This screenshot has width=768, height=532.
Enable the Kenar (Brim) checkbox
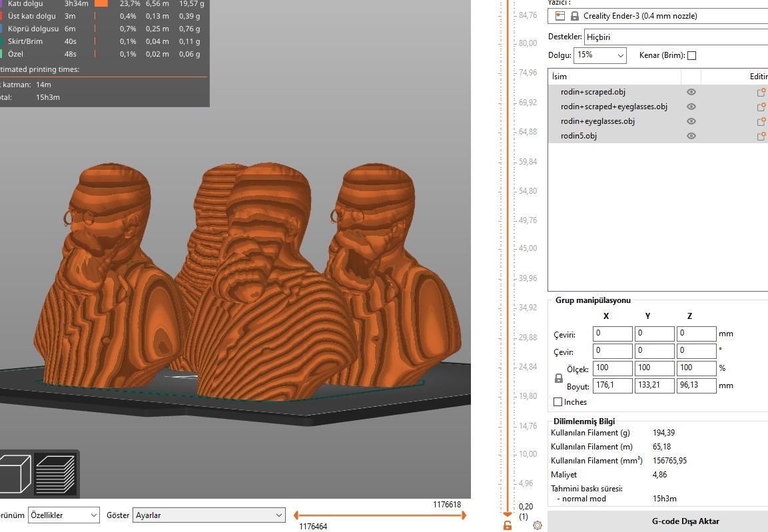tap(691, 55)
